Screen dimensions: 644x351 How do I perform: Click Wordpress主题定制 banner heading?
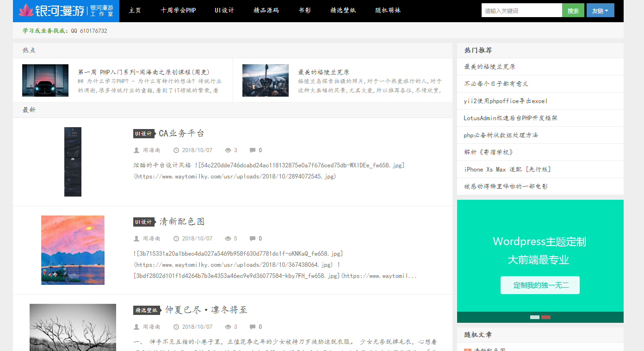tap(539, 241)
